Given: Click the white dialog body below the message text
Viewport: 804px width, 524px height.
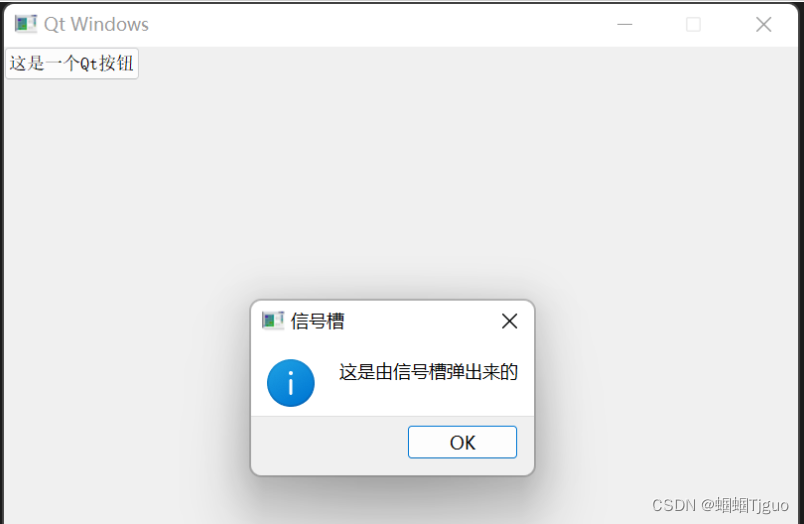Looking at the screenshot, I should (x=428, y=400).
